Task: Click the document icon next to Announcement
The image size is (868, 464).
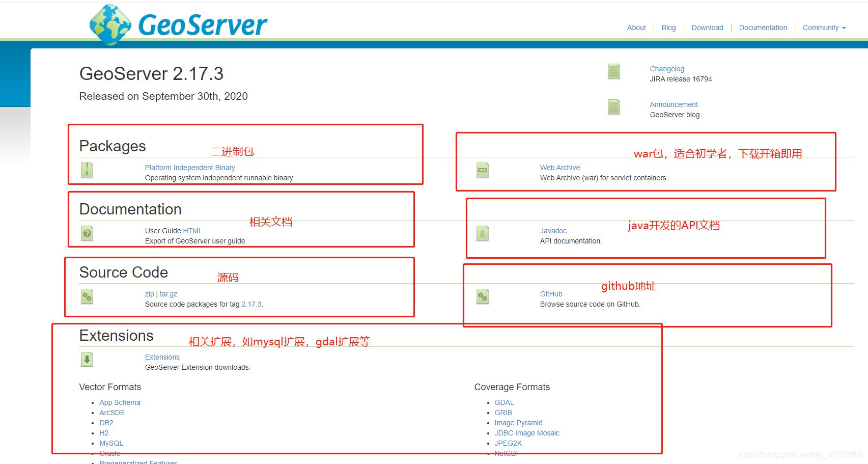Action: [x=613, y=107]
